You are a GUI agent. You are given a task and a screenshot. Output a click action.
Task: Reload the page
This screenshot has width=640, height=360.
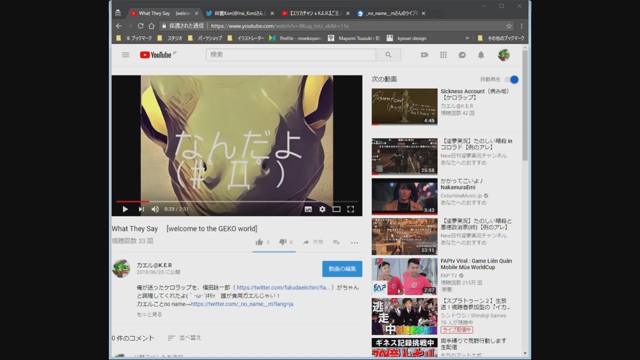(140, 26)
